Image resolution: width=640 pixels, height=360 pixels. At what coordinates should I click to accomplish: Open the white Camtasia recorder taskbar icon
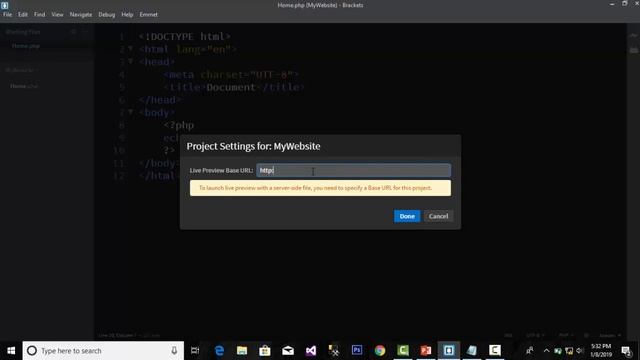[x=495, y=351]
